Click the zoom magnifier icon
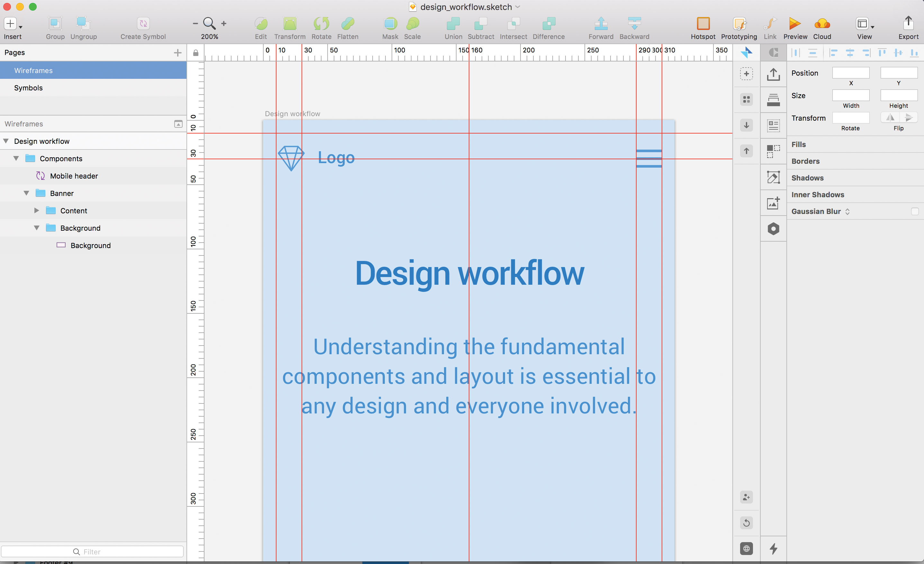924x564 pixels. [x=209, y=23]
